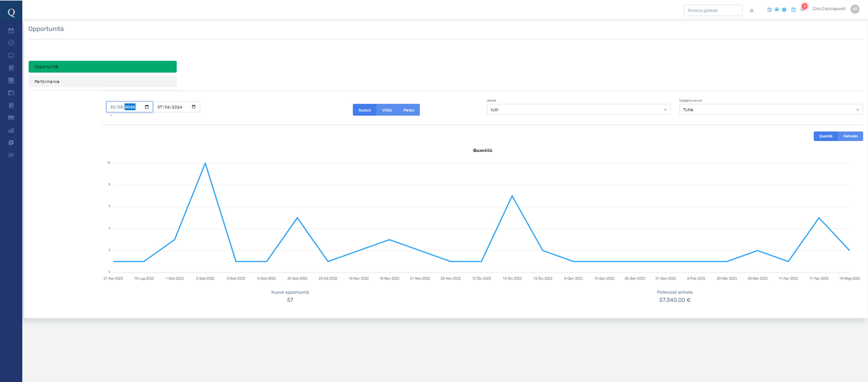
Task: Open the credit card sidebar icon
Action: coord(11,118)
